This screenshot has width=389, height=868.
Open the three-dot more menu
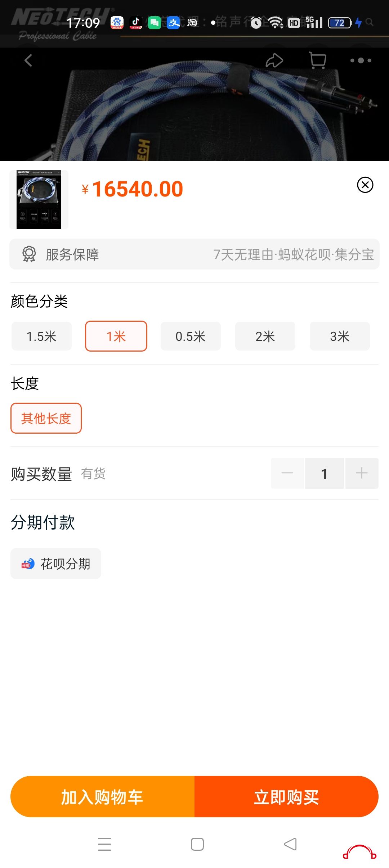(x=361, y=60)
